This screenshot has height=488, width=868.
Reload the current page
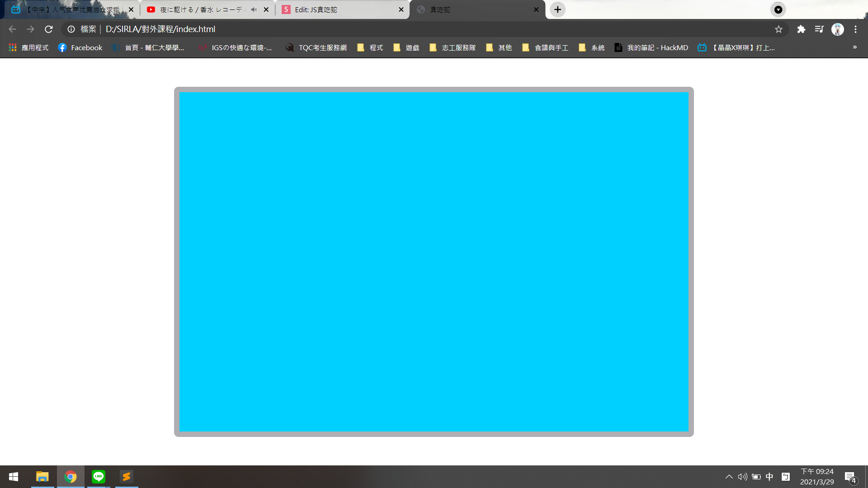[x=49, y=29]
